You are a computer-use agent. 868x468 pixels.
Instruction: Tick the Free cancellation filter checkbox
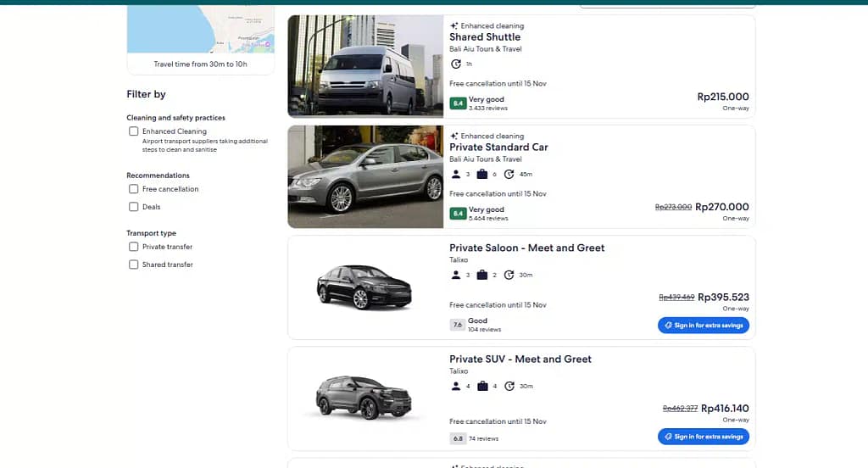coord(133,189)
